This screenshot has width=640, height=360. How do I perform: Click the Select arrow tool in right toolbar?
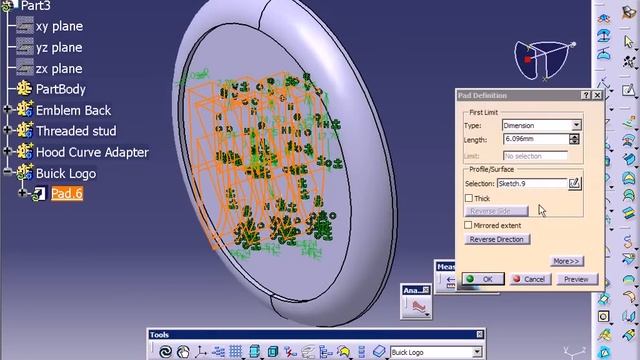(x=629, y=41)
